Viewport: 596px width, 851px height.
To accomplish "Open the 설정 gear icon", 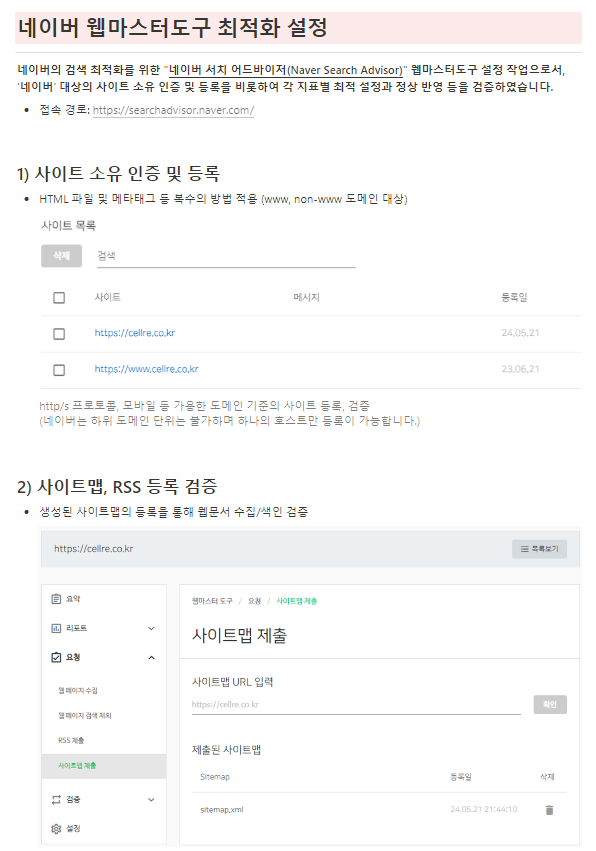I will click(x=56, y=829).
